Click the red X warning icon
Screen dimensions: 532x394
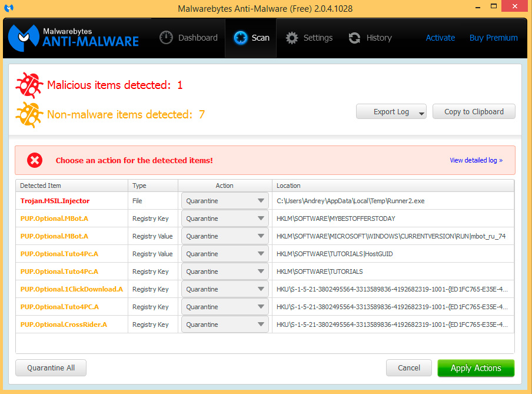(x=35, y=160)
